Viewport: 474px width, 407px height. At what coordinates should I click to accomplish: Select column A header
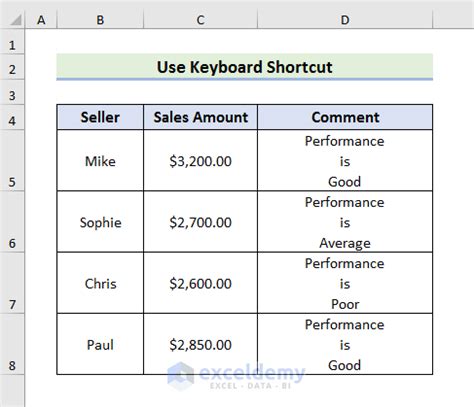41,20
